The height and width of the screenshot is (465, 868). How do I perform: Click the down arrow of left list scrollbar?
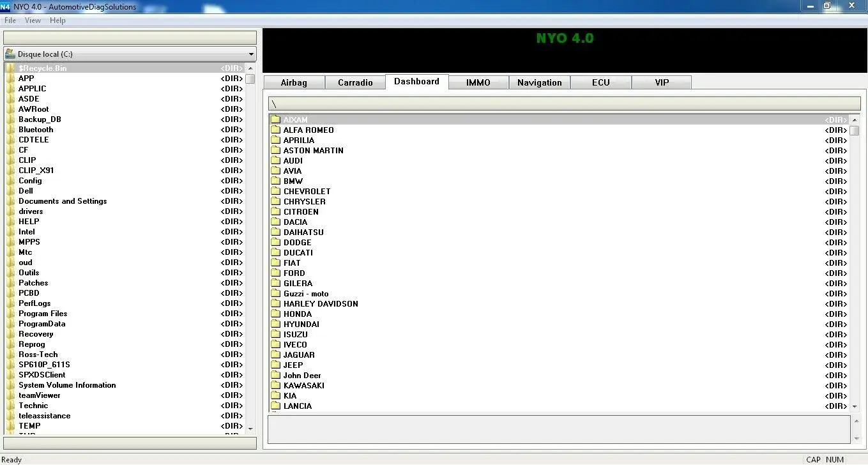point(250,429)
